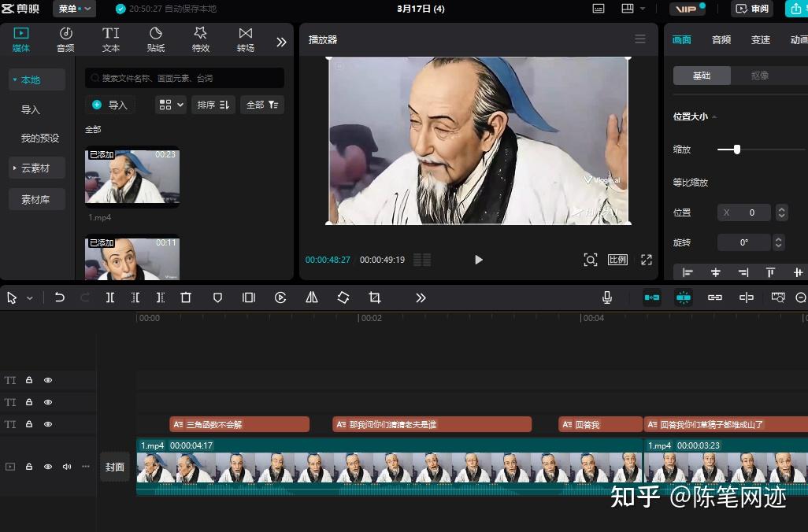Viewport: 808px width, 532px height.
Task: Click the rotation stepper arrows
Action: [x=779, y=242]
